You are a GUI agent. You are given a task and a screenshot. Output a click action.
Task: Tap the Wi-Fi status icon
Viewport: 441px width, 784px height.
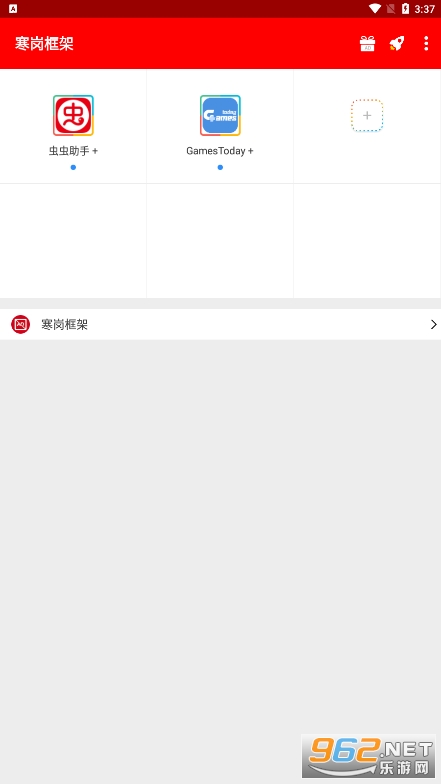374,8
